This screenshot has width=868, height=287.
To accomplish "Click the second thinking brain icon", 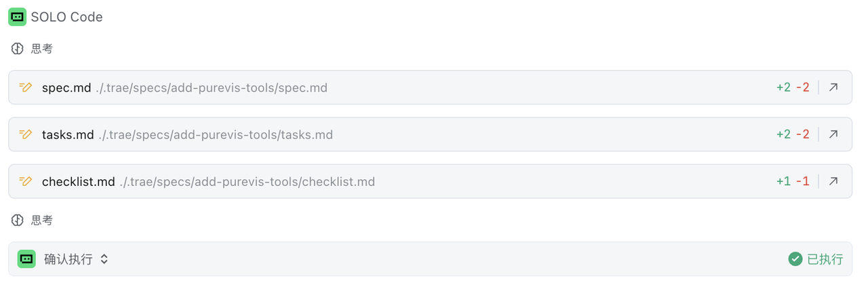I will pyautogui.click(x=18, y=221).
